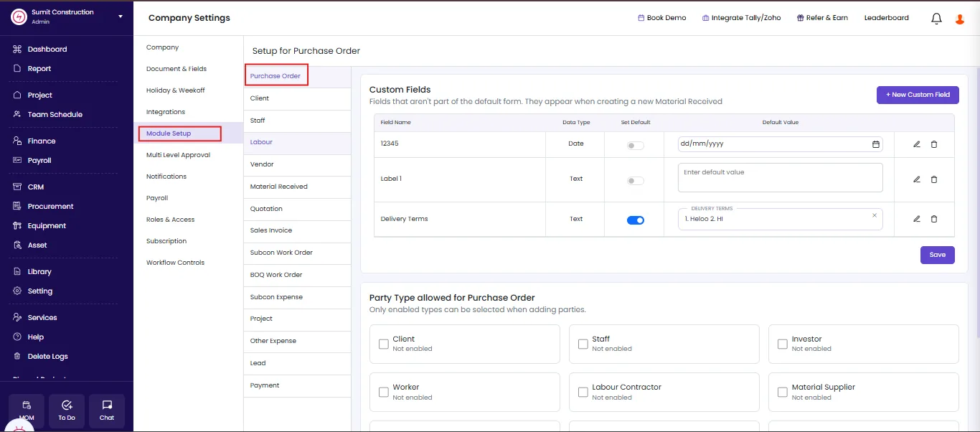
Task: Select Module Setup in settings menu
Action: pos(169,133)
